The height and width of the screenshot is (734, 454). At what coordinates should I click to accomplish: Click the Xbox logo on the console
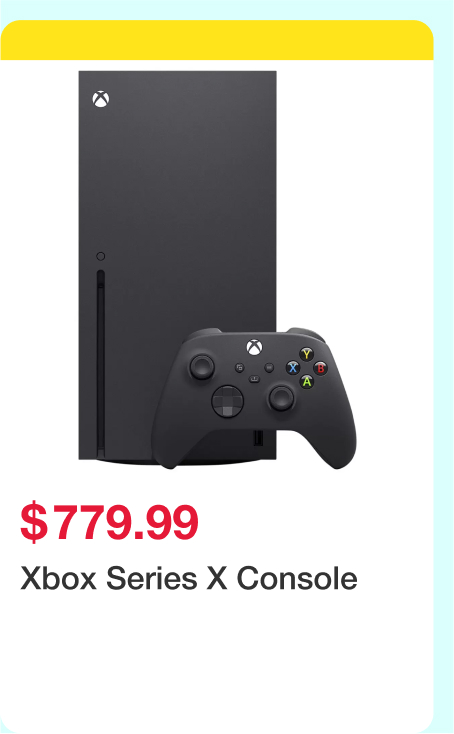(x=101, y=99)
